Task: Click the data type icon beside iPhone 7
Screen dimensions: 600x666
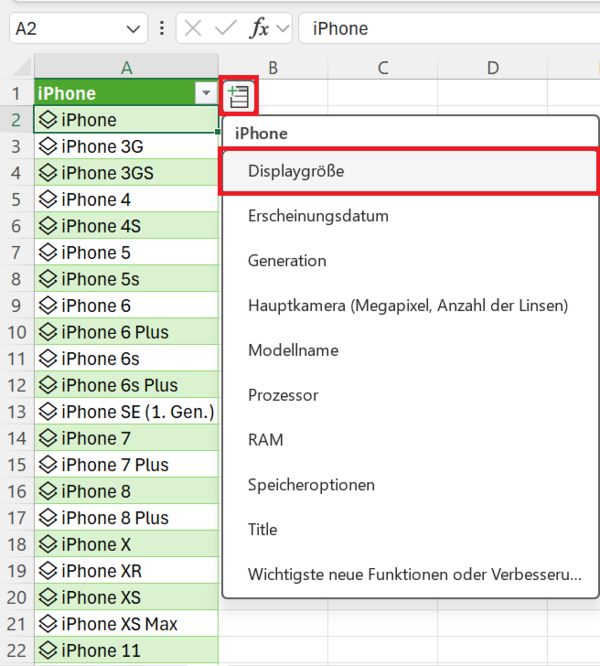Action: 47,438
